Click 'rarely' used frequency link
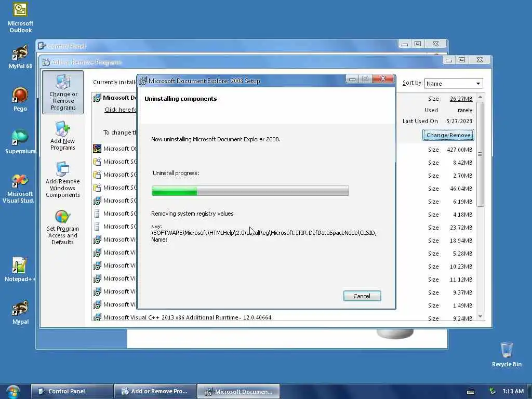The image size is (532, 399). click(x=465, y=110)
